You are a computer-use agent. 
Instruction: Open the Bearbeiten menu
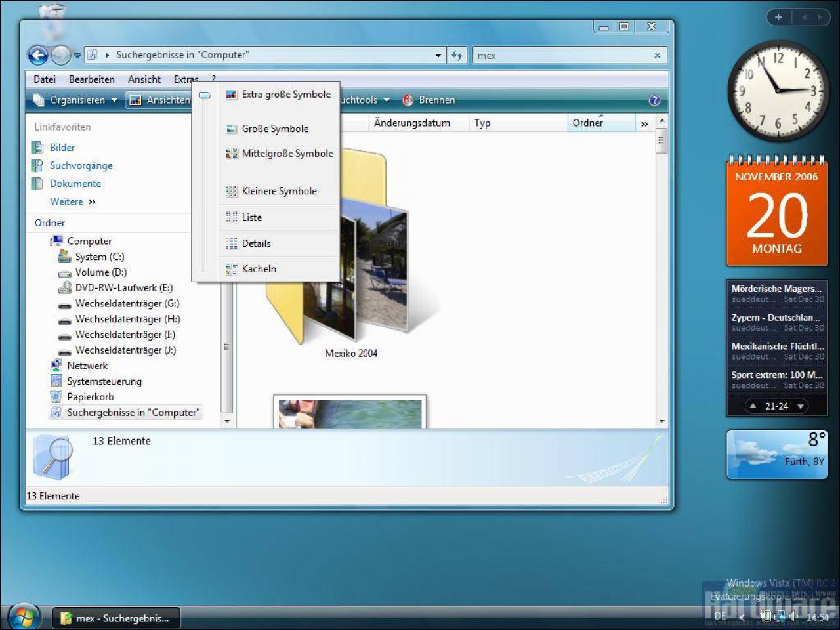click(92, 79)
